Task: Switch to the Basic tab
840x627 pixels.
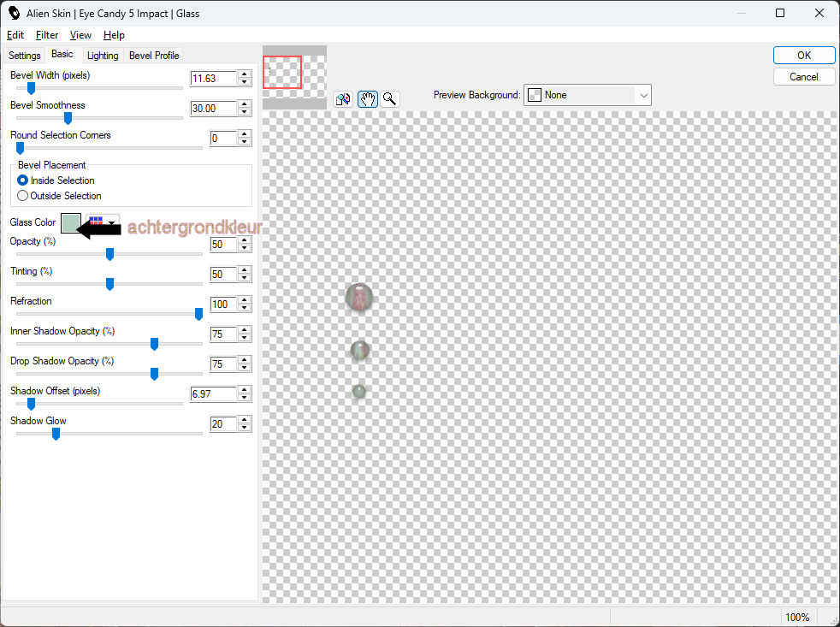Action: coord(62,54)
